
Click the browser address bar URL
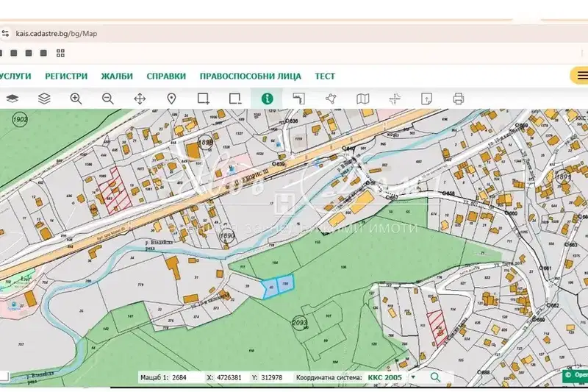coord(57,33)
